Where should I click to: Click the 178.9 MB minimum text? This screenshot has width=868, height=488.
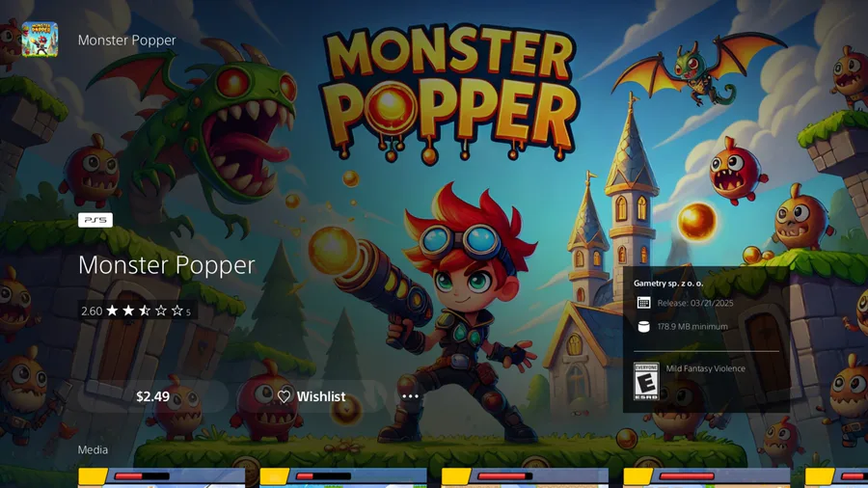coord(692,326)
